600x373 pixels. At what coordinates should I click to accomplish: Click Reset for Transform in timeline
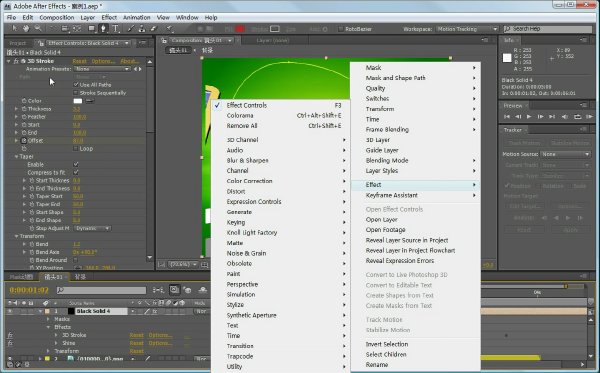(137, 351)
